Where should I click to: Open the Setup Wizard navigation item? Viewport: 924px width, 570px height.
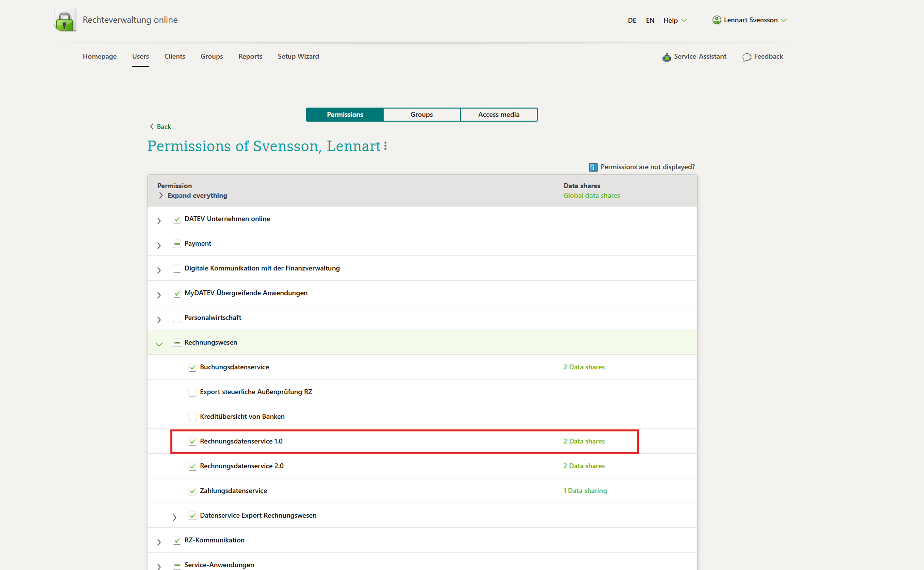point(298,56)
